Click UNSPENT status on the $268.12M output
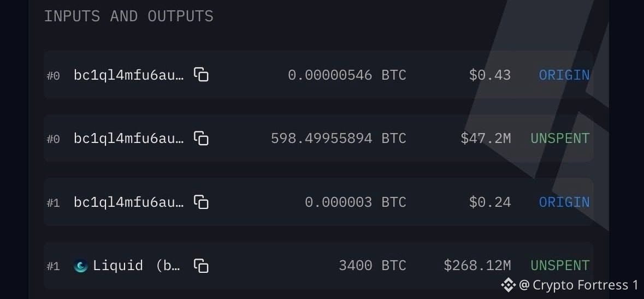644x299 pixels. (x=560, y=266)
